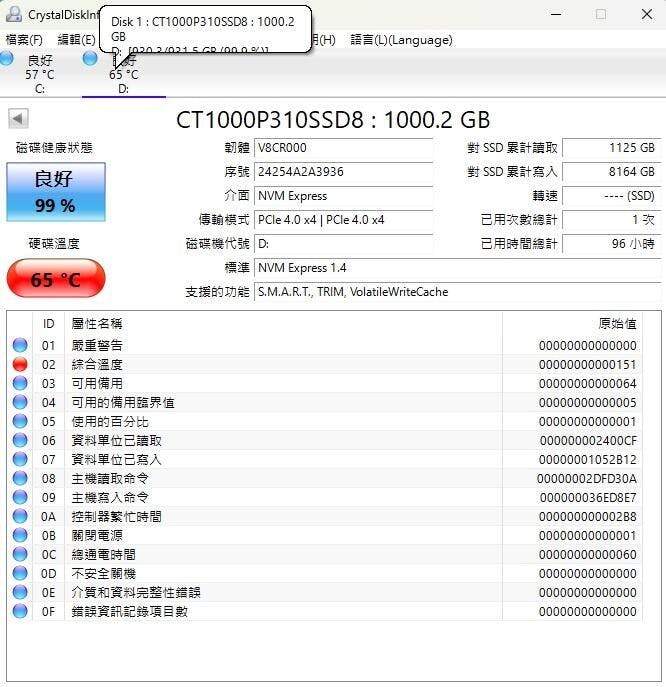
Task: Click raw value 0000000000005
Action: [x=588, y=402]
